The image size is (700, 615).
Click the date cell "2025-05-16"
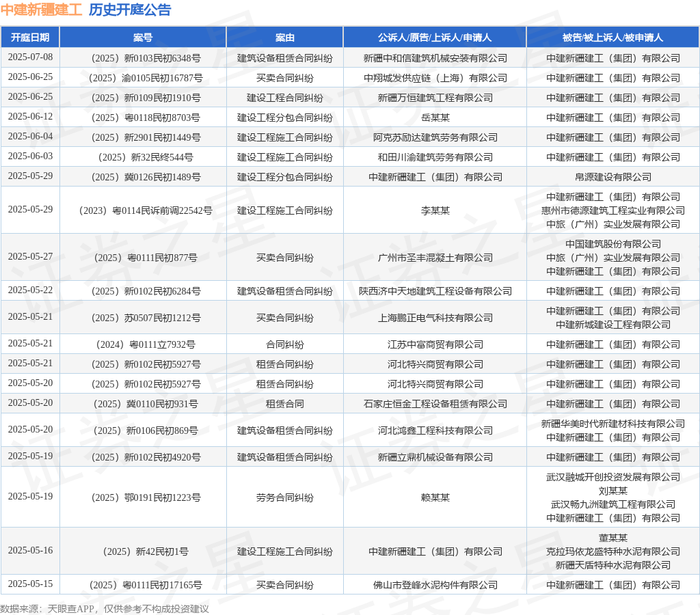pyautogui.click(x=30, y=550)
